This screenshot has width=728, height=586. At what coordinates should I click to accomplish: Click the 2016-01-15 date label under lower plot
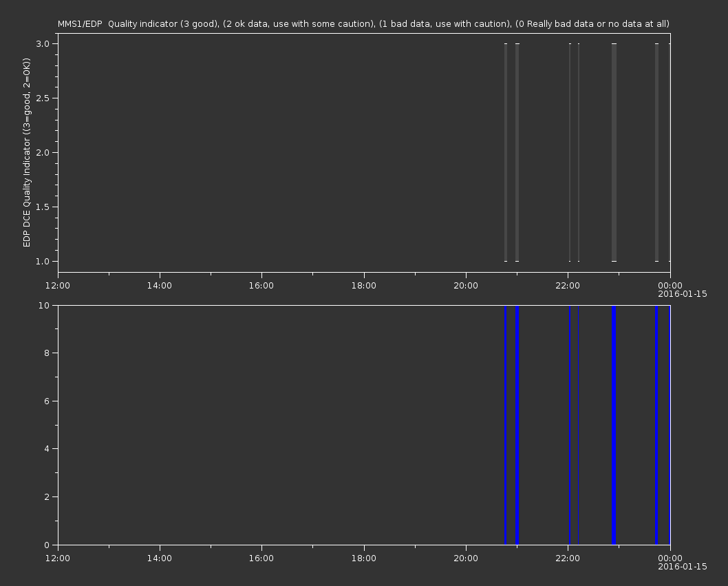[683, 567]
